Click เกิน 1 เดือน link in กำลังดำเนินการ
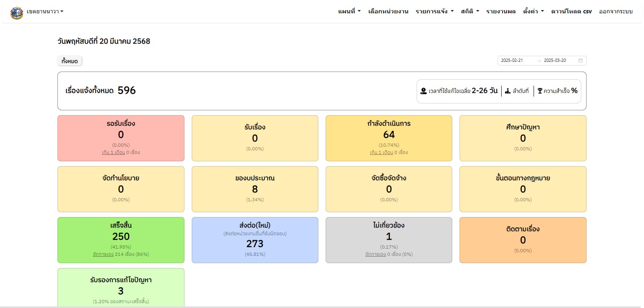 (381, 153)
